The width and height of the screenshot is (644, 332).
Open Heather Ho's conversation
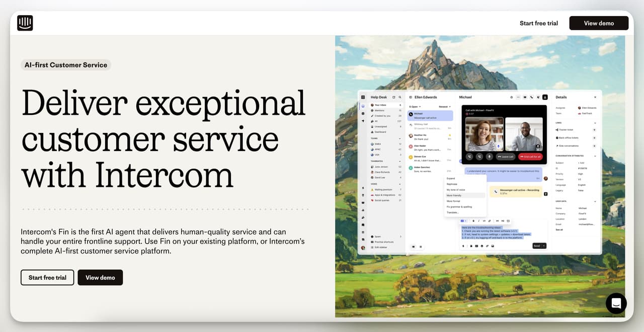pos(431,137)
